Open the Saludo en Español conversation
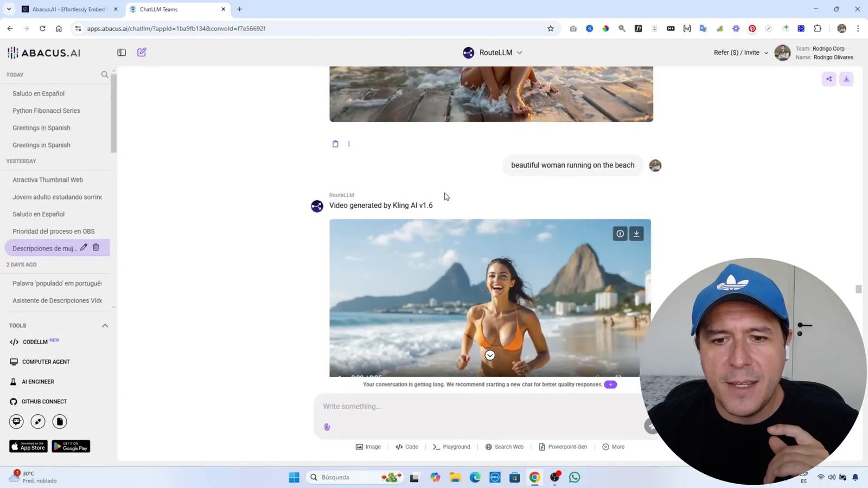The height and width of the screenshot is (488, 868). [38, 93]
